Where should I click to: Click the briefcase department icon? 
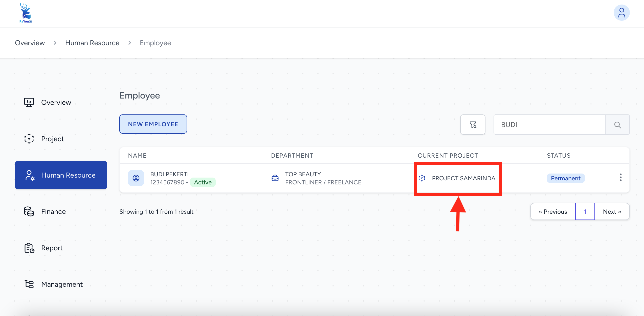click(275, 178)
